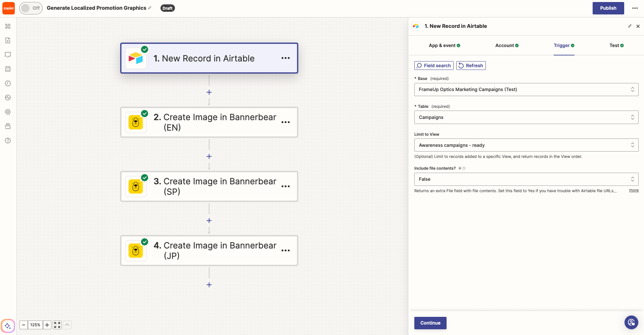
Task: Open the notes chat bubble icon in sidebar
Action: tap(8, 54)
